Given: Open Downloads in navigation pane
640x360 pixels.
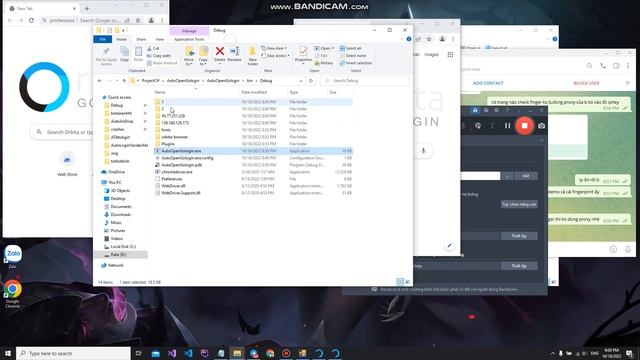Looking at the screenshot, I should pyautogui.click(x=120, y=215).
